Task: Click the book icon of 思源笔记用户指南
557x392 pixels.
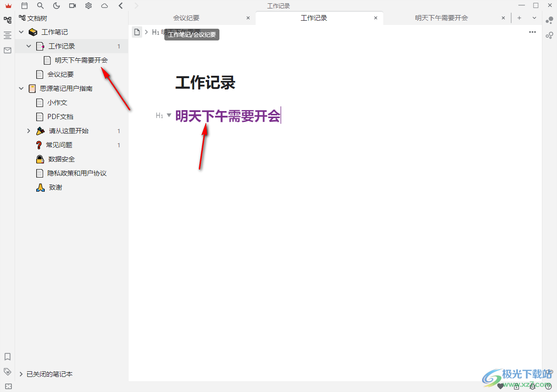Action: click(32, 88)
